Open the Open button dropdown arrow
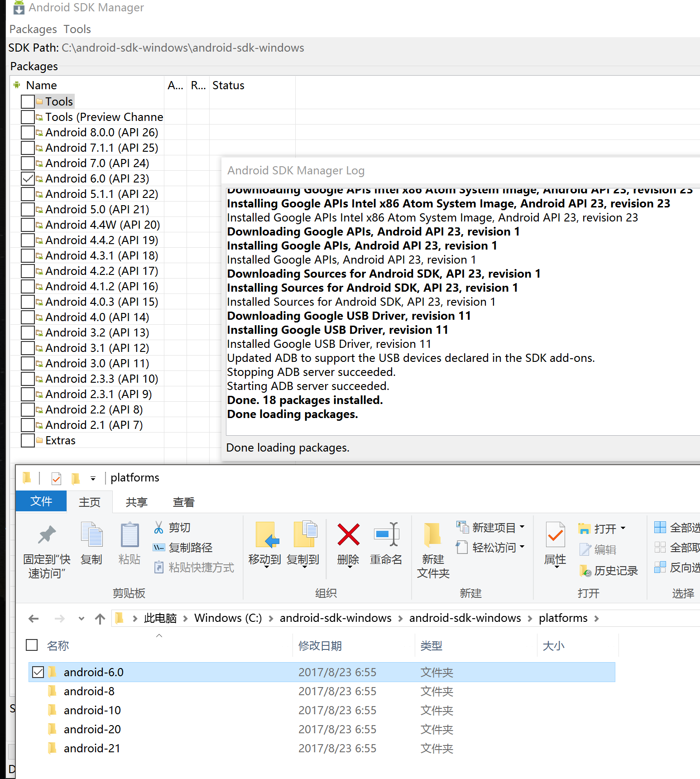Viewport: 700px width, 779px height. pyautogui.click(x=623, y=528)
